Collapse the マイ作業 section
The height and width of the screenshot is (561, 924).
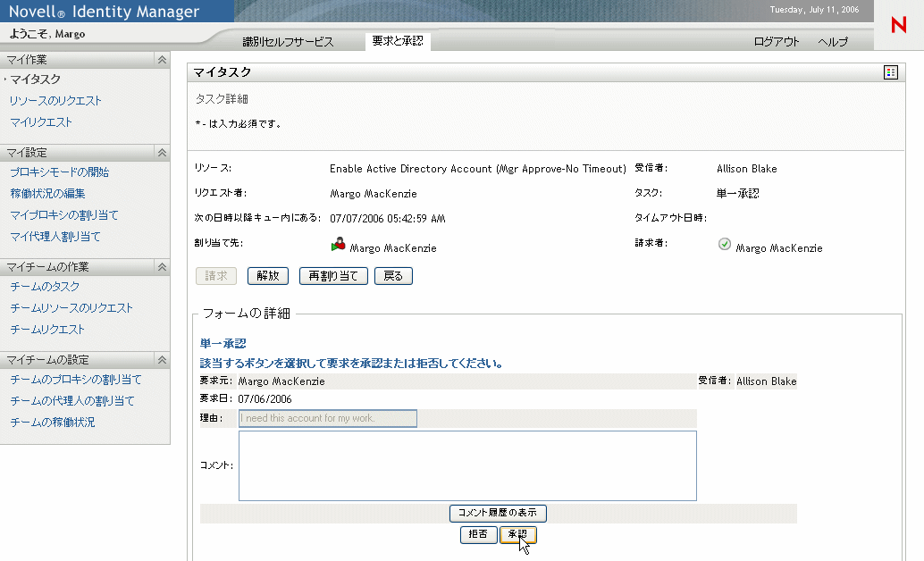(x=162, y=60)
